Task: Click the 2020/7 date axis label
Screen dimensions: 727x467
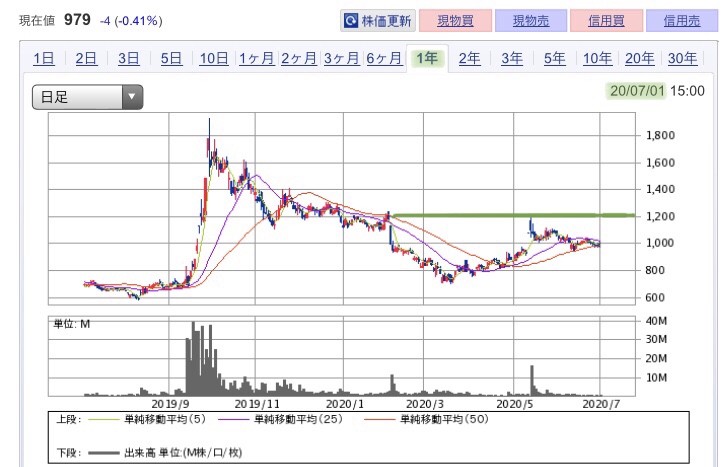Action: tap(601, 404)
